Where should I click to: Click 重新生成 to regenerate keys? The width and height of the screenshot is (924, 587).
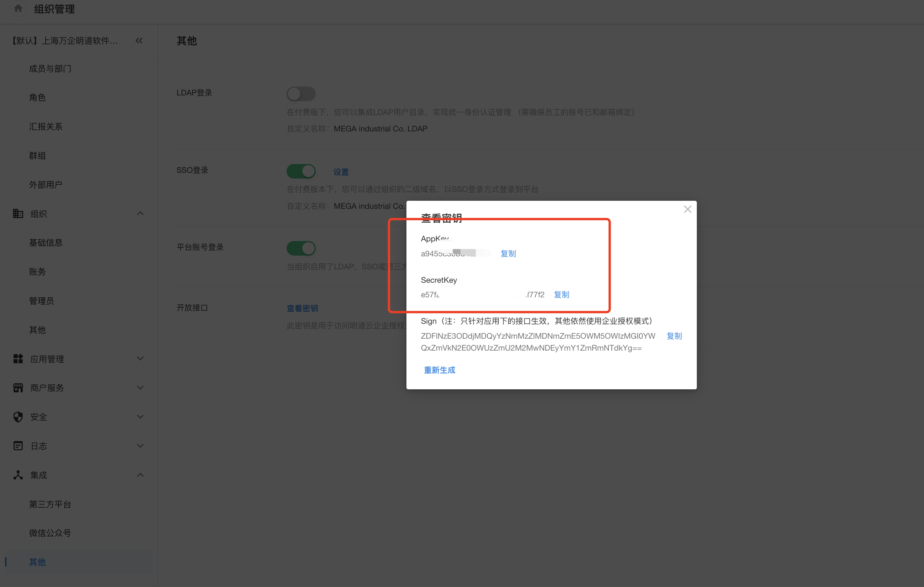[x=439, y=370]
